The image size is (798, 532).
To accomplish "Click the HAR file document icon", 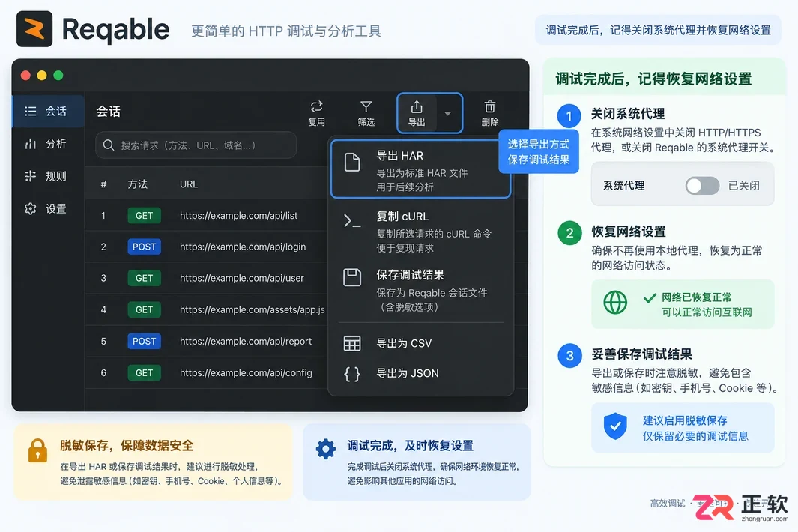I will [352, 162].
